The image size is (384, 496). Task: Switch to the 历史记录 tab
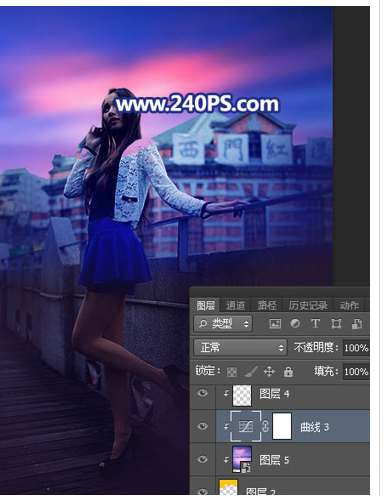tap(308, 305)
